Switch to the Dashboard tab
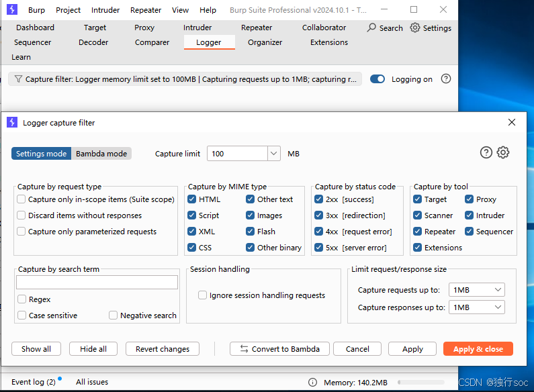Image resolution: width=534 pixels, height=392 pixels. pyautogui.click(x=35, y=28)
